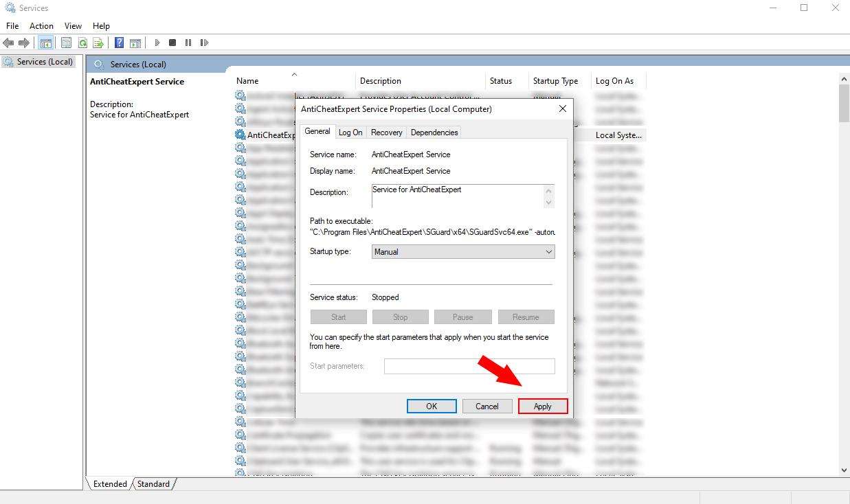
Task: Close the properties dialog with X
Action: pos(563,108)
